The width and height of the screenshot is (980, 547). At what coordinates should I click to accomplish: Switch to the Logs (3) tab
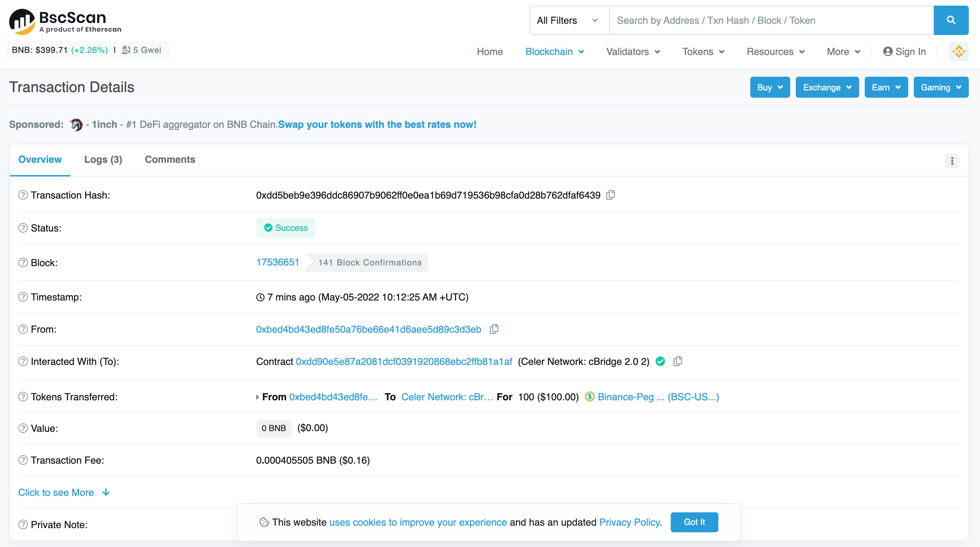tap(103, 160)
